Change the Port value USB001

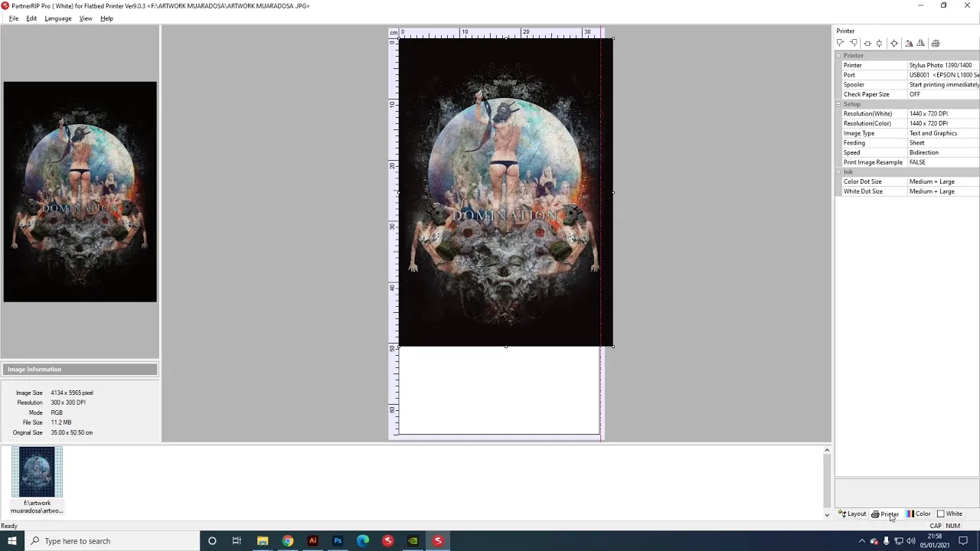[x=943, y=75]
